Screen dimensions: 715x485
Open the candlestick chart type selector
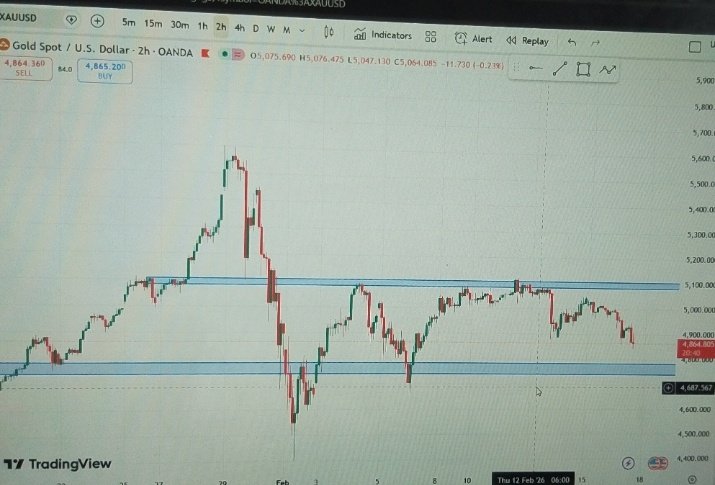[329, 32]
